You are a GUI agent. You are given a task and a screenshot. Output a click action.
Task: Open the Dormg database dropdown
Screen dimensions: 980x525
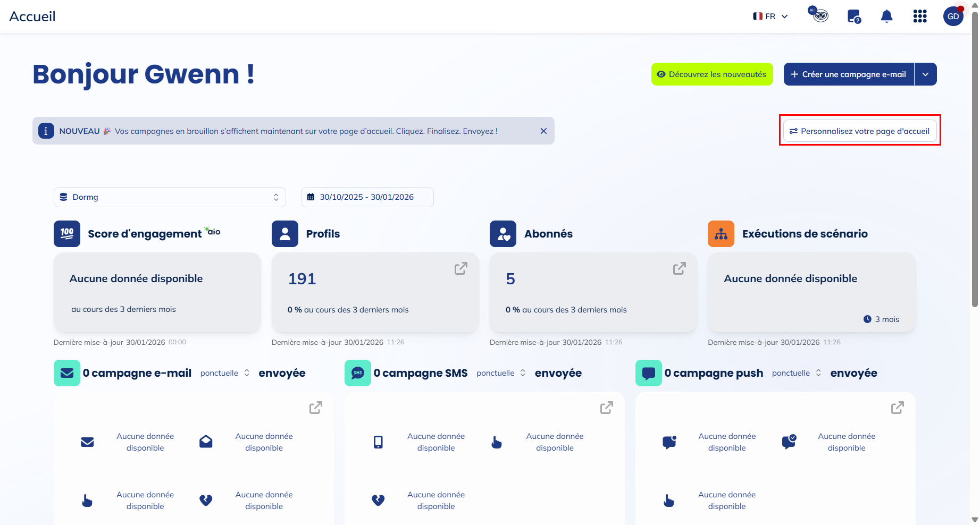pos(170,197)
